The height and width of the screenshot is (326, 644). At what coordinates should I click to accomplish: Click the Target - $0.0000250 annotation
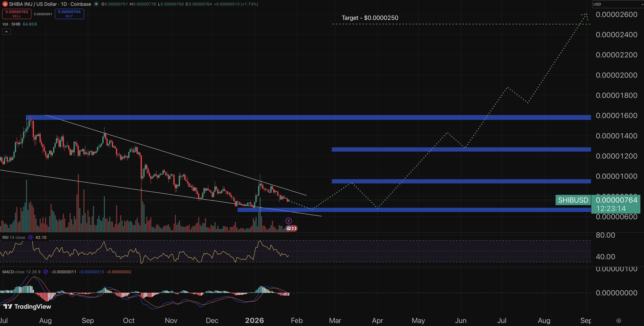coord(370,18)
